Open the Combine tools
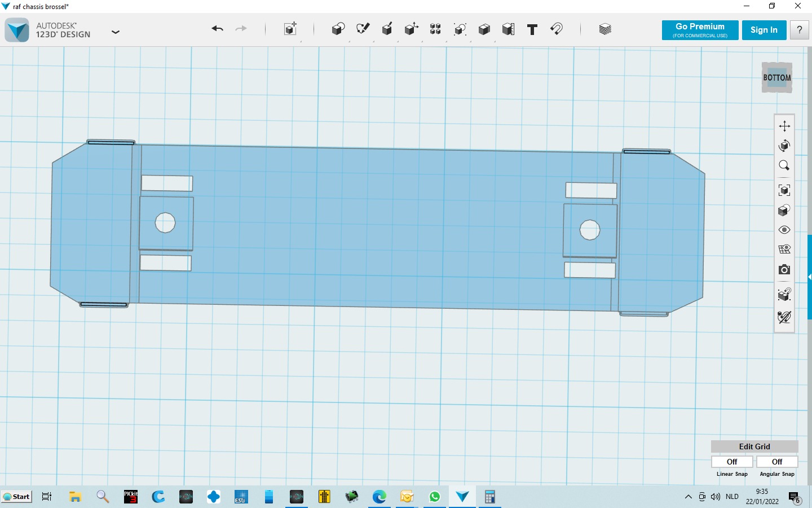The image size is (812, 508). (484, 29)
